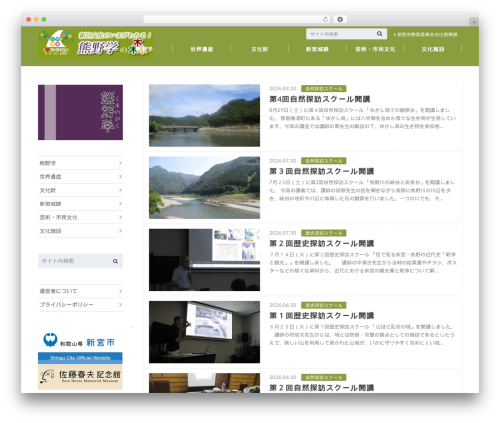500x423 pixels.
Task: Open the river valley photo for 第3回自然探訪スクール
Action: [204, 188]
